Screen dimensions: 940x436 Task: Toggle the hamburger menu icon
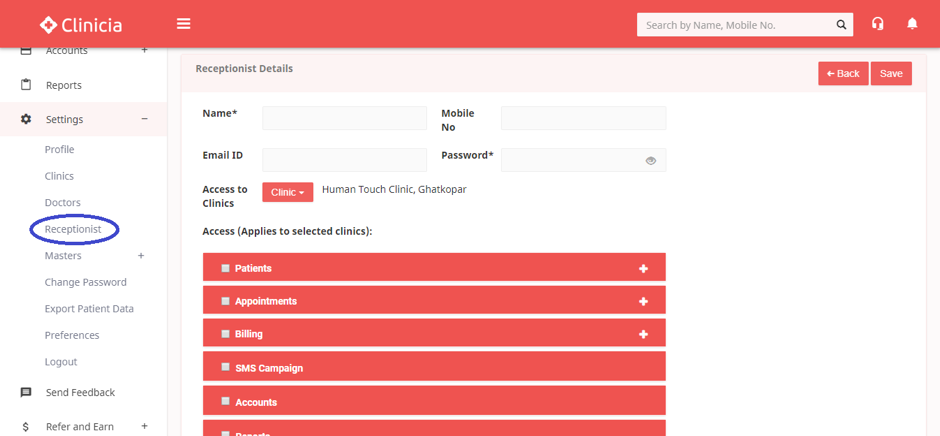click(x=183, y=24)
